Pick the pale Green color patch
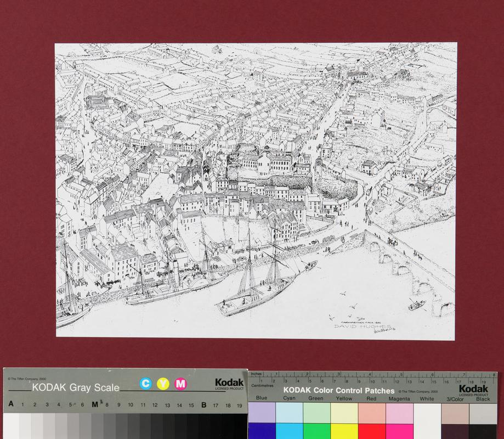The image size is (504, 439). pos(316,413)
